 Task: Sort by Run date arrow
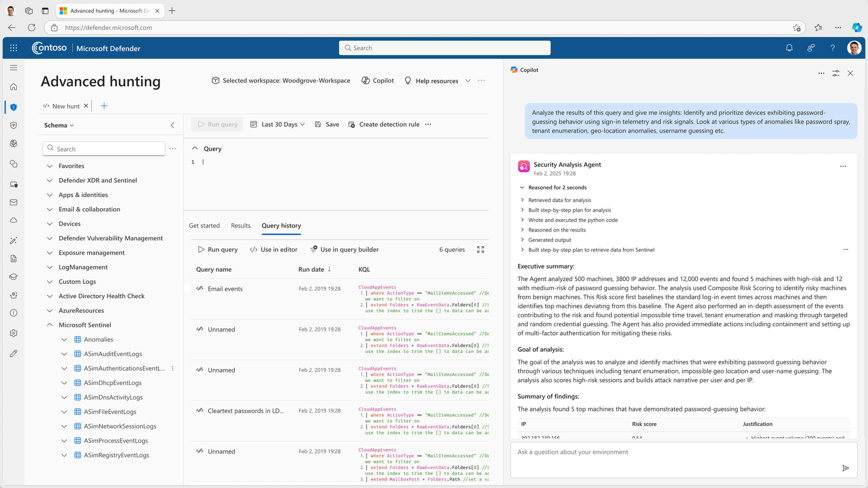click(329, 269)
